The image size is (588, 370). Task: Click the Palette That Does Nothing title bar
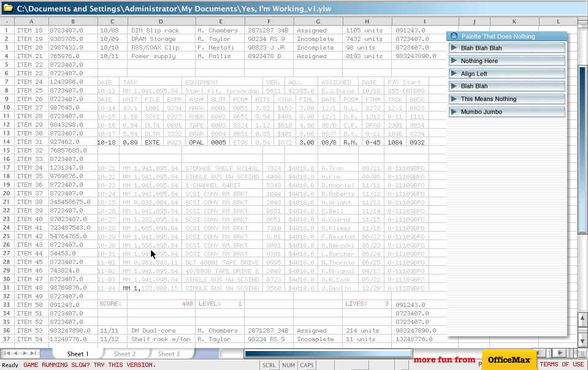(506, 36)
